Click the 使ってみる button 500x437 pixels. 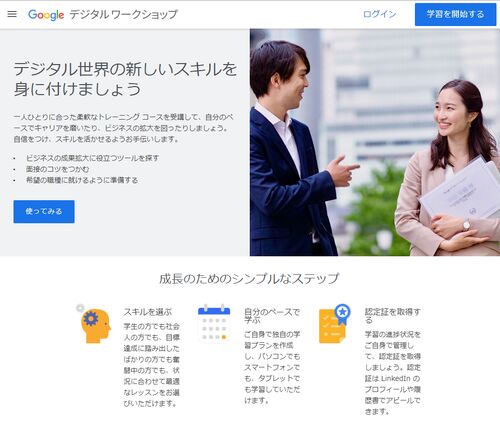click(44, 211)
